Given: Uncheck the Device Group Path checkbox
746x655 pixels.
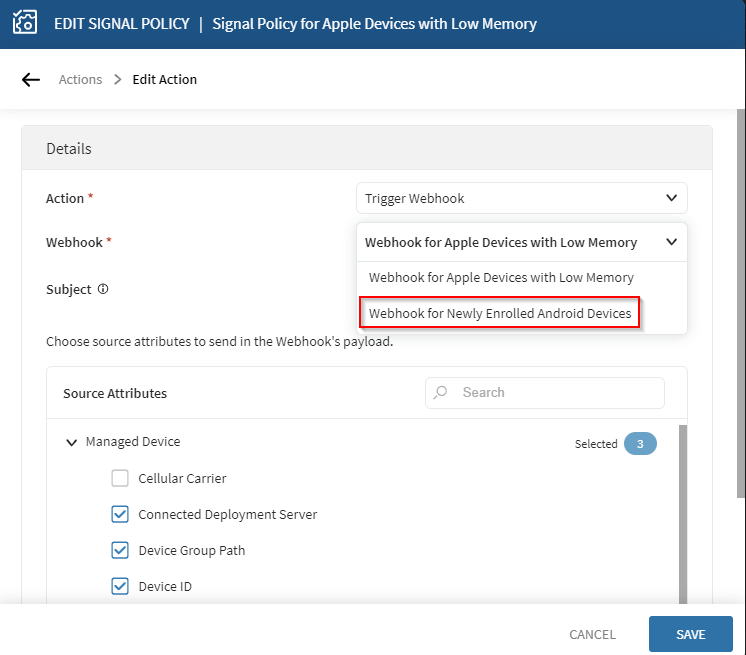Looking at the screenshot, I should pos(120,550).
